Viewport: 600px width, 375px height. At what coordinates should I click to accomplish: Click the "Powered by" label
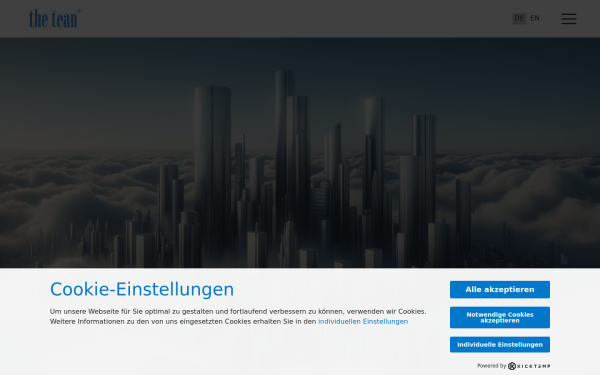tap(491, 366)
